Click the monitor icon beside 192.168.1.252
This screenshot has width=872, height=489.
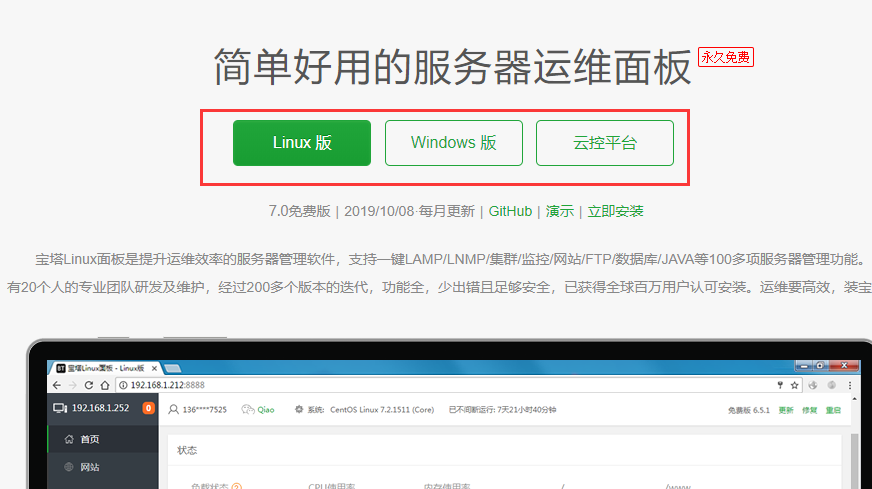[60, 409]
